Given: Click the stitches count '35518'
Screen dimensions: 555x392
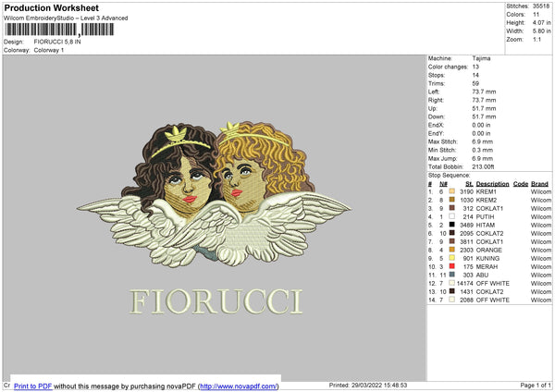Looking at the screenshot, I should 541,6.
